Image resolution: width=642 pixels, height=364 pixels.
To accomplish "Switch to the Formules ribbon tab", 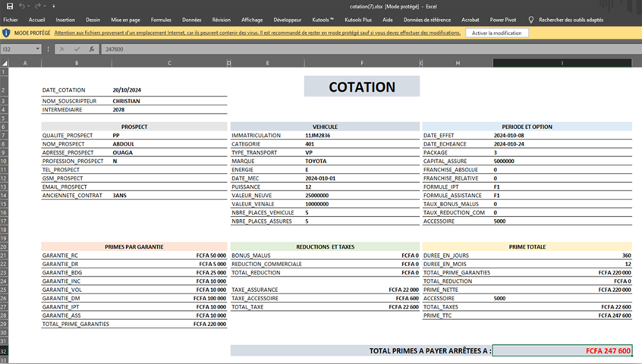I will 161,20.
